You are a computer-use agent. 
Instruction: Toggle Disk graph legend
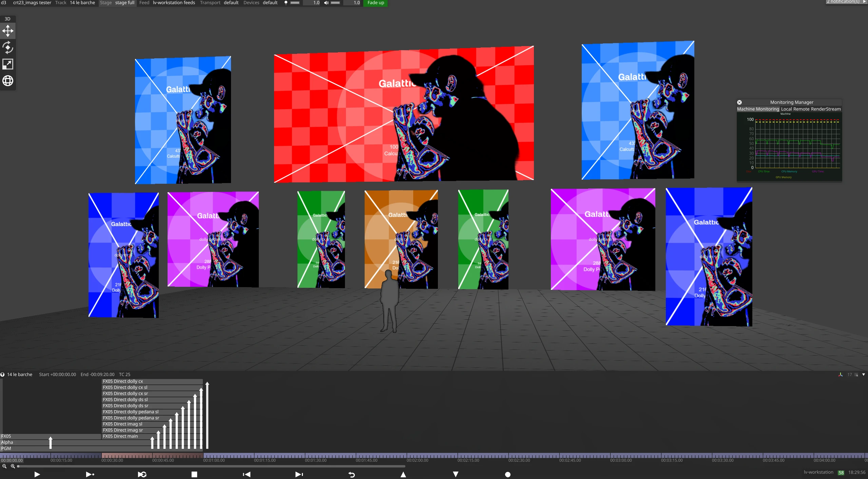click(748, 172)
